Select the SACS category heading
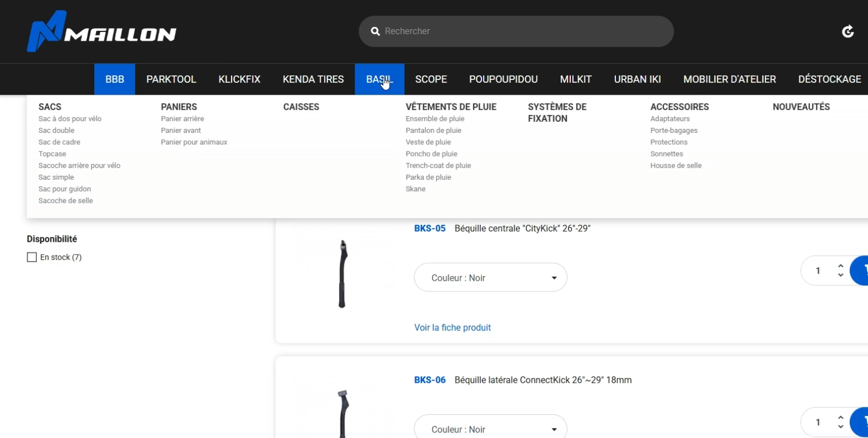This screenshot has width=868, height=438. click(50, 107)
